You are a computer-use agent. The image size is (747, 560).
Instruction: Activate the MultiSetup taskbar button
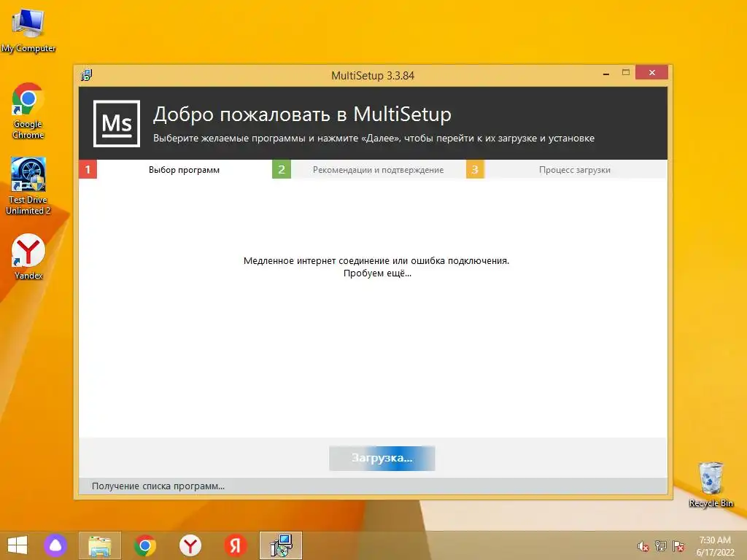click(281, 545)
